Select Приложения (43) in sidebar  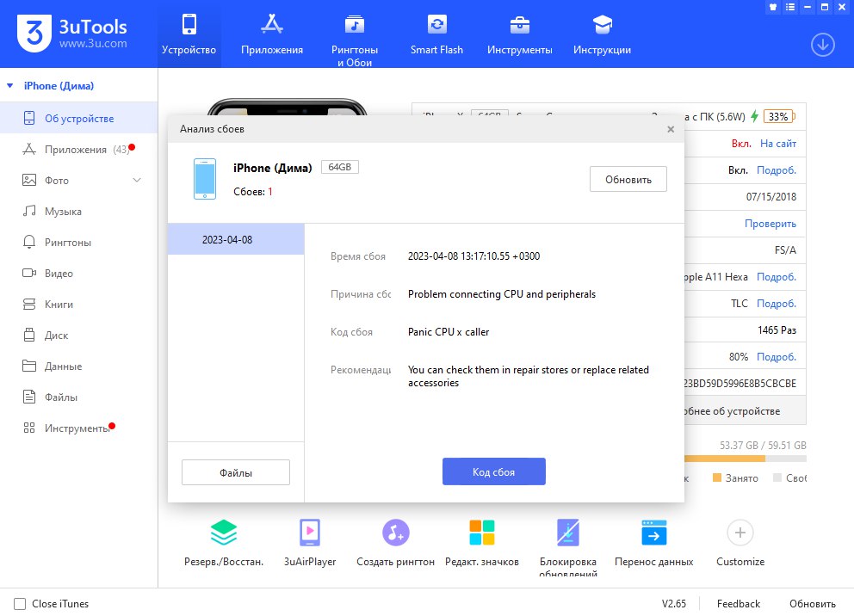79,149
